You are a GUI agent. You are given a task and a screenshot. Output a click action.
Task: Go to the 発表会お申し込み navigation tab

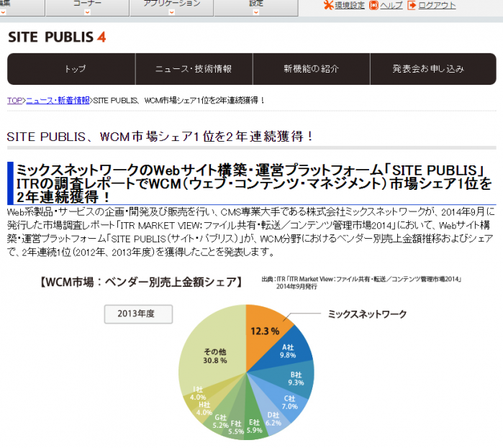(x=433, y=69)
